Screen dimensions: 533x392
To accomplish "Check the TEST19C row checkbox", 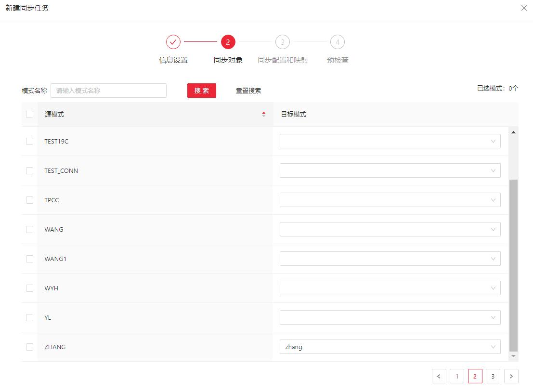I will (x=29, y=141).
